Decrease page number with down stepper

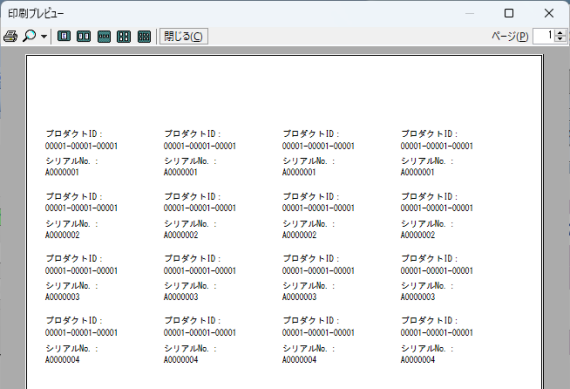[560, 40]
